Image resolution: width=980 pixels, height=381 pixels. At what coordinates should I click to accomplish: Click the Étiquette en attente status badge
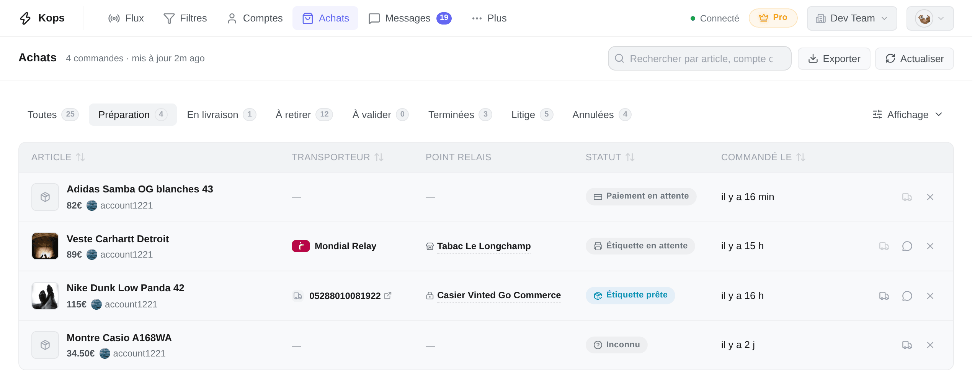640,246
